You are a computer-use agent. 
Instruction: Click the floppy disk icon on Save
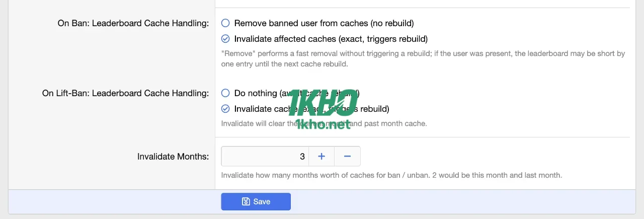pyautogui.click(x=246, y=201)
